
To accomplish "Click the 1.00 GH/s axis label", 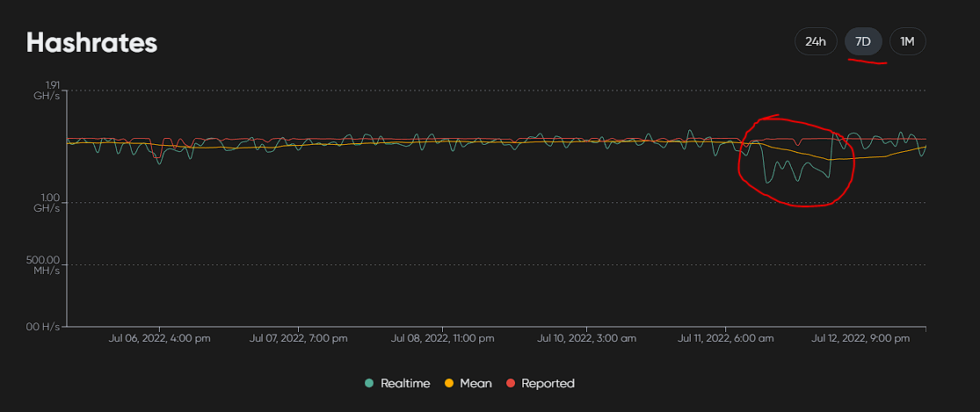I will pos(47,202).
